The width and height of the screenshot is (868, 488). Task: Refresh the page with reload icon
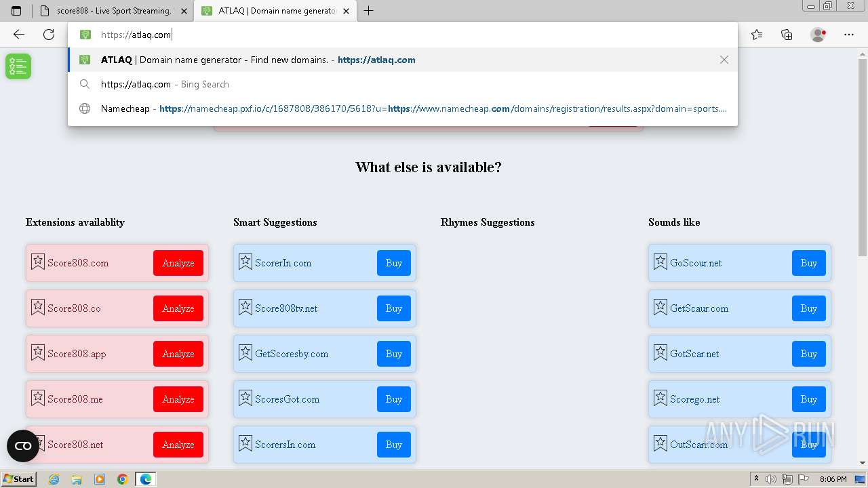pos(49,35)
